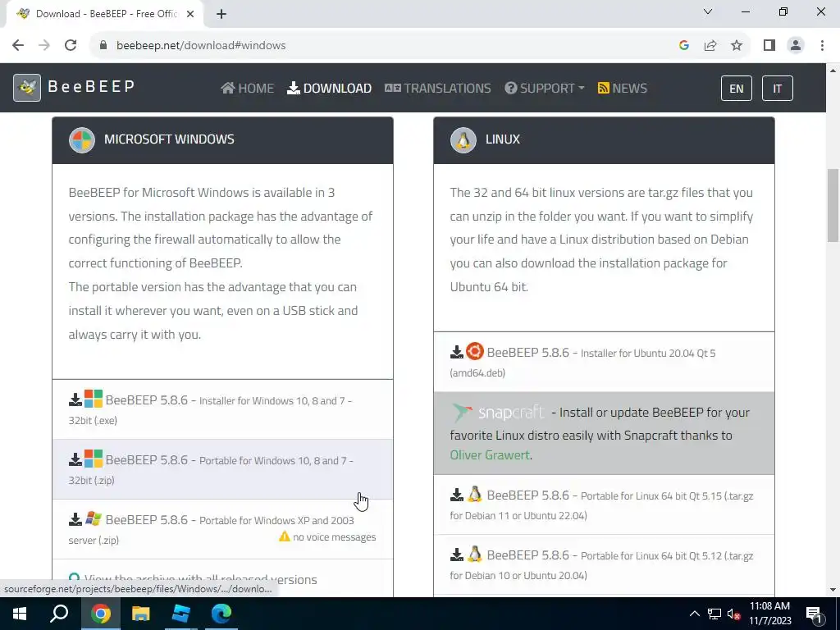Open File Explorer from the taskbar
The height and width of the screenshot is (630, 840).
141,614
